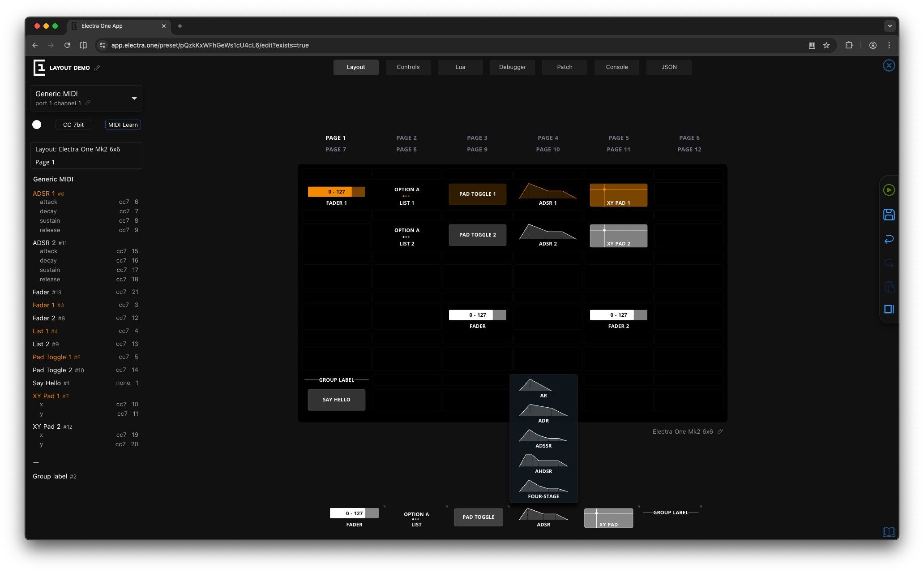924x573 pixels.
Task: Click the blue undo arrow icon
Action: click(x=889, y=239)
